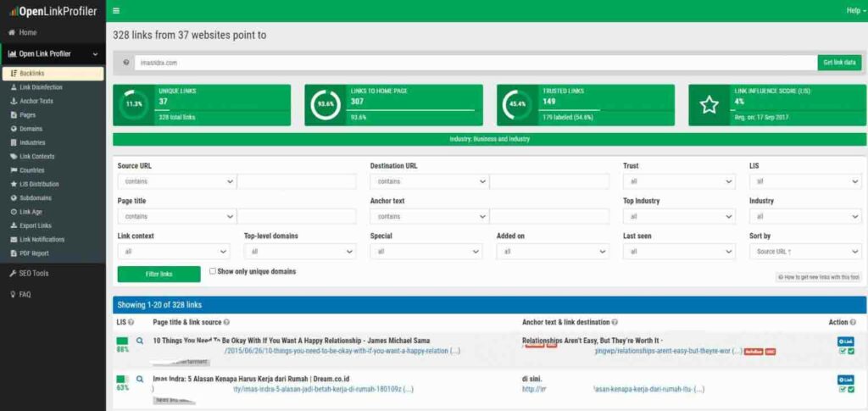Click magnifier icon for the 88% link
The image size is (868, 411).
point(140,341)
